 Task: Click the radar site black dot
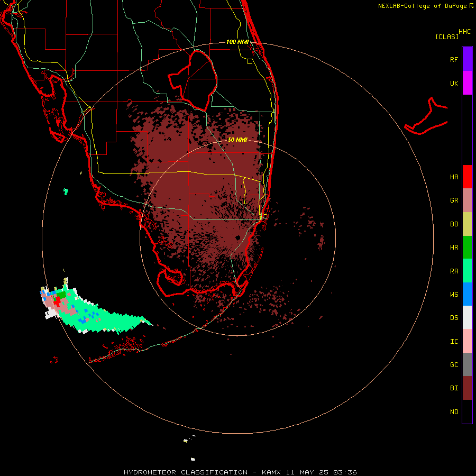point(237,237)
